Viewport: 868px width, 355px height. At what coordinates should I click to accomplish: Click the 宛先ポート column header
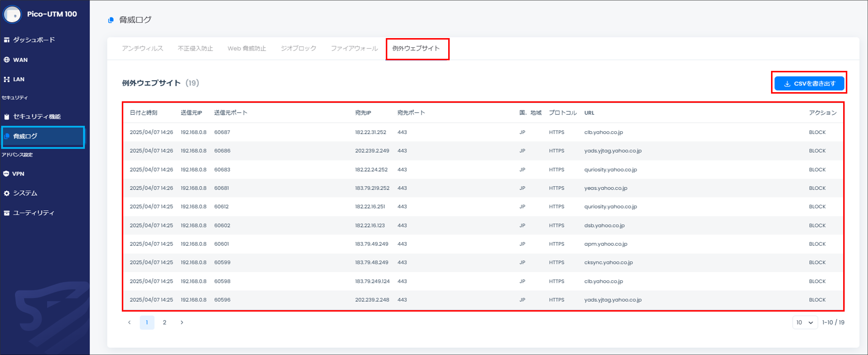[411, 113]
